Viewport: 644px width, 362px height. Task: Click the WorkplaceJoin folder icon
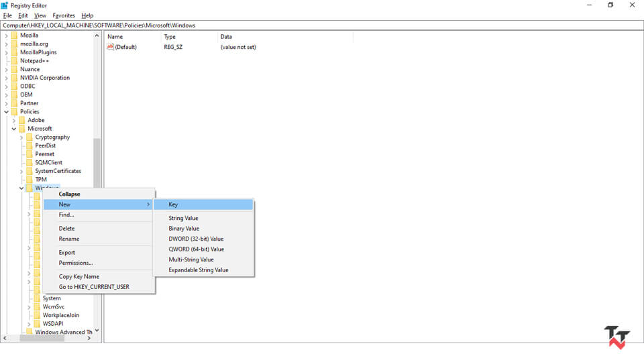[37, 315]
